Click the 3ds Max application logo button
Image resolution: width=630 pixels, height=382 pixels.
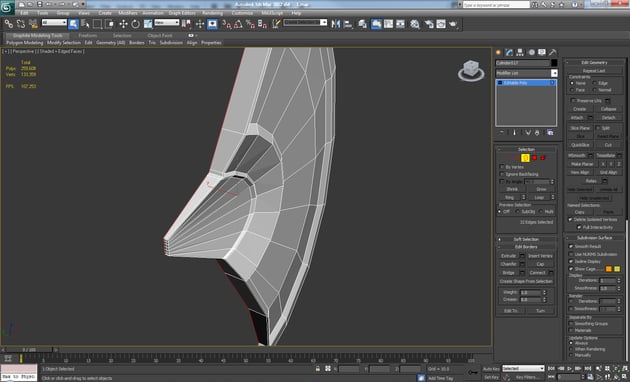tap(7, 7)
